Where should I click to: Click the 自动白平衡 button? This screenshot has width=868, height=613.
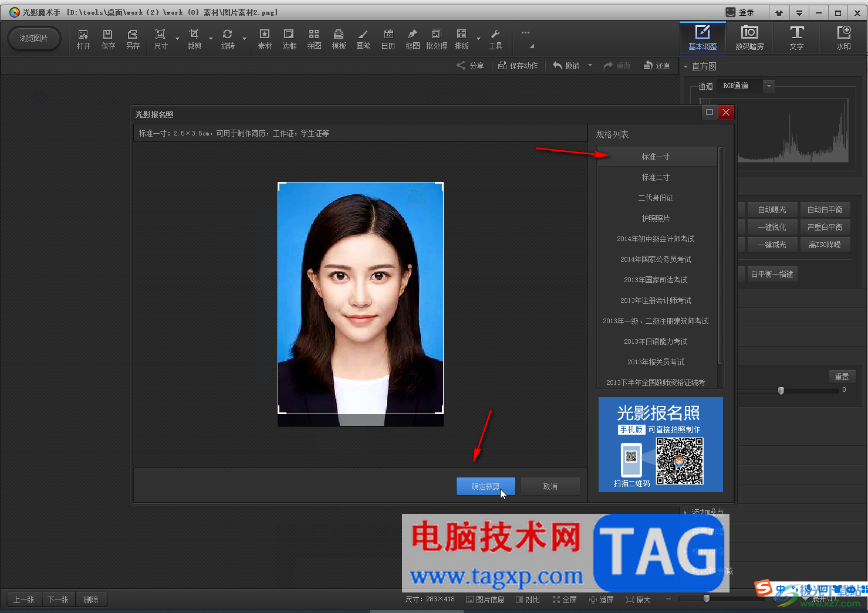point(825,209)
